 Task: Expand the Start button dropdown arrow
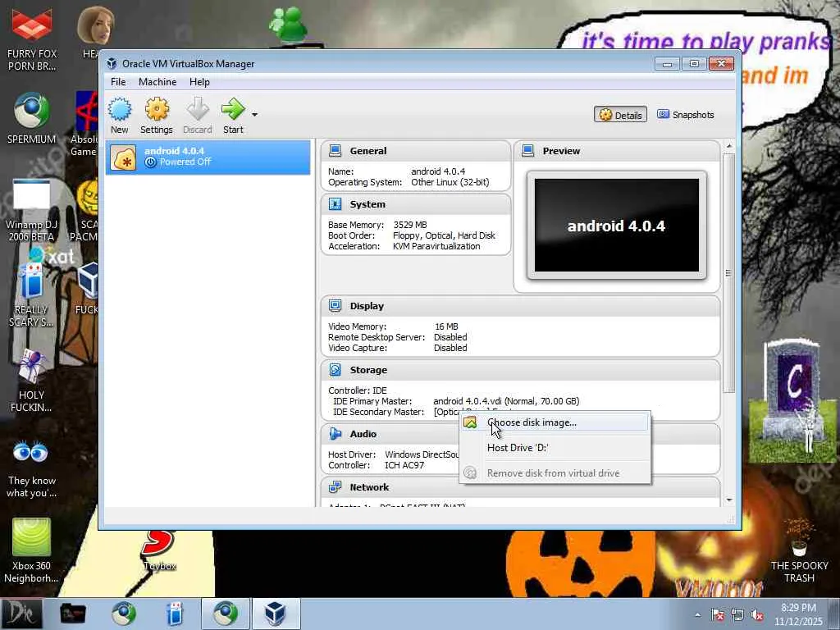255,115
